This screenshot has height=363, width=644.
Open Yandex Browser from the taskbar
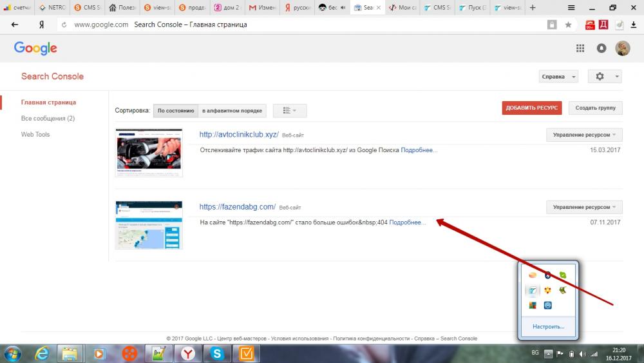coord(188,353)
